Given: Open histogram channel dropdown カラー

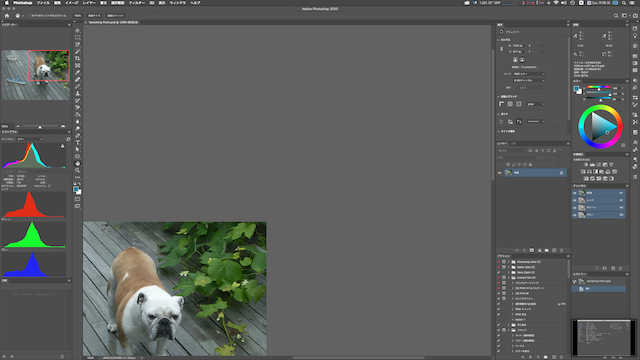Looking at the screenshot, I should [29, 139].
